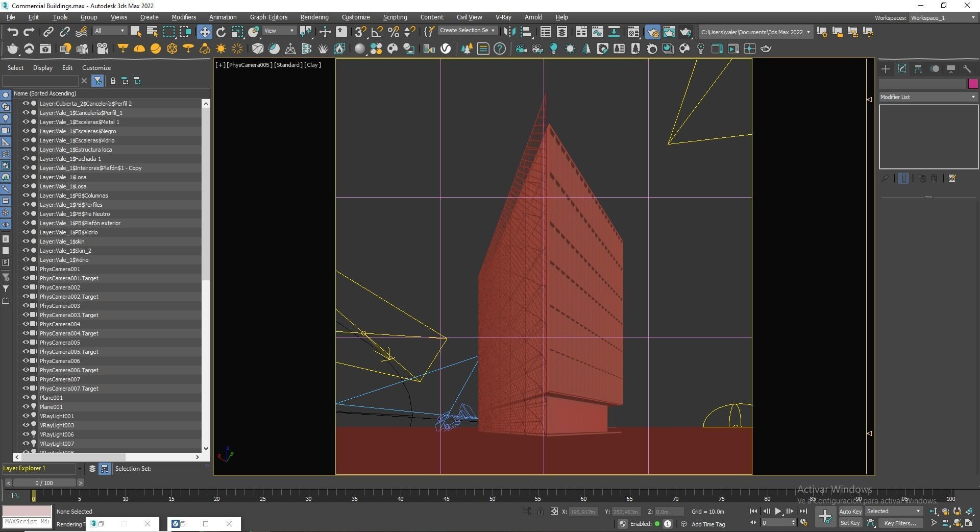Click the Time Configuration icon
Viewport: 980px width, 532px height.
(x=804, y=523)
